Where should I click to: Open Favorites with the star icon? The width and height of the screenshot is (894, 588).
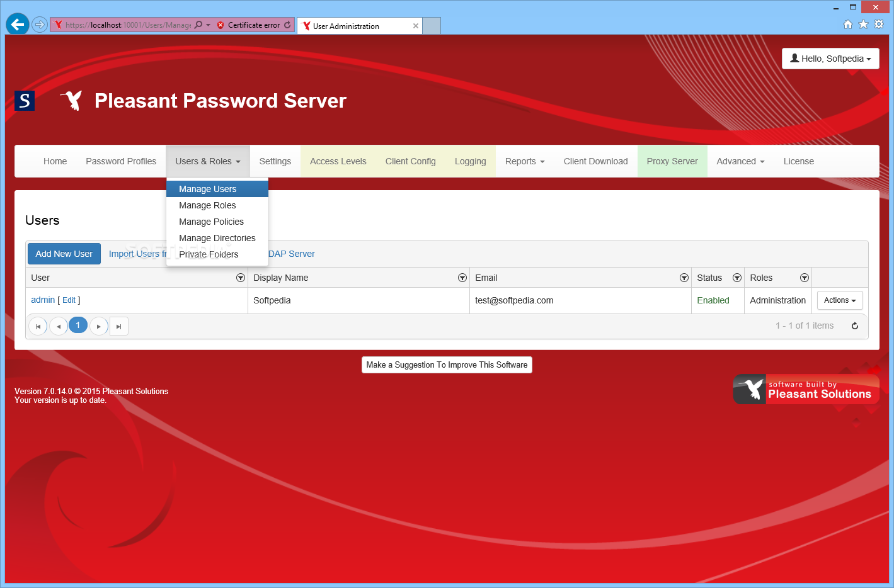(x=863, y=25)
